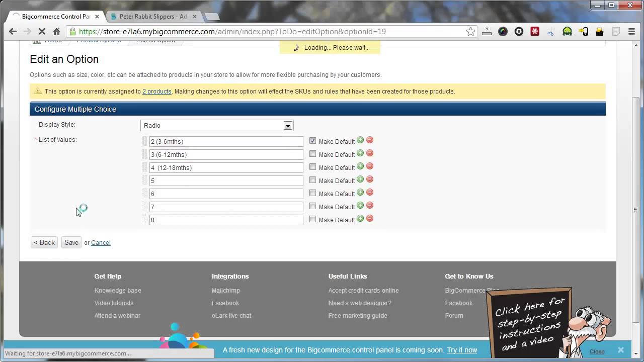Click the drag handle beside value 5
The width and height of the screenshot is (644, 362).
click(144, 180)
